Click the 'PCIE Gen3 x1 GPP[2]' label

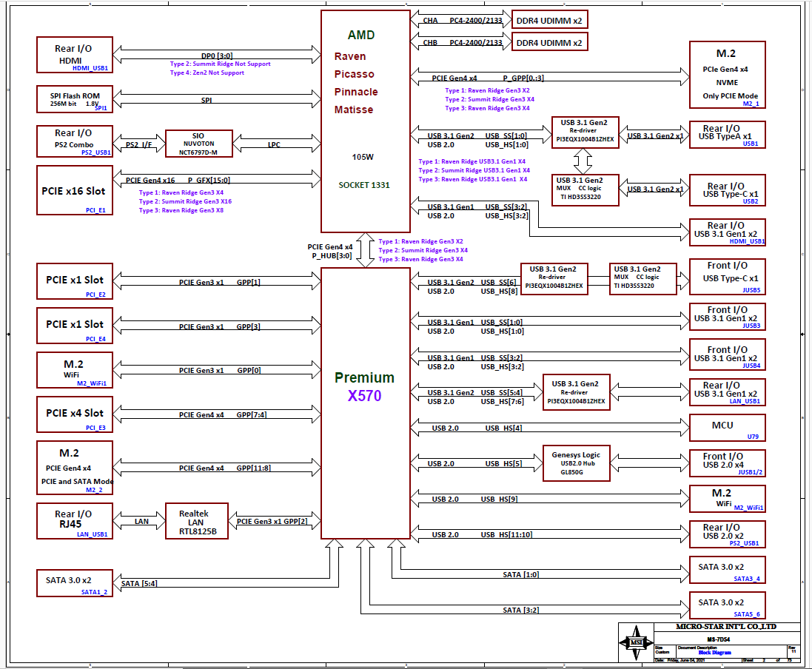pyautogui.click(x=272, y=522)
